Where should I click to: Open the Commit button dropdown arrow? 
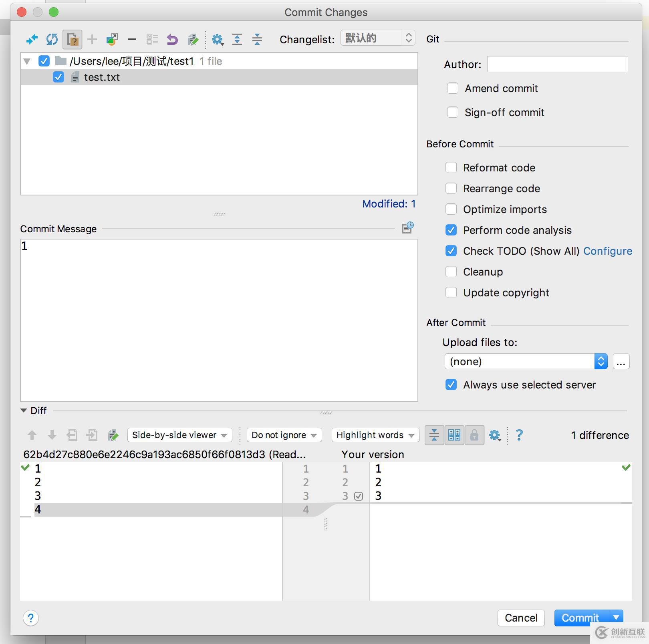point(616,618)
